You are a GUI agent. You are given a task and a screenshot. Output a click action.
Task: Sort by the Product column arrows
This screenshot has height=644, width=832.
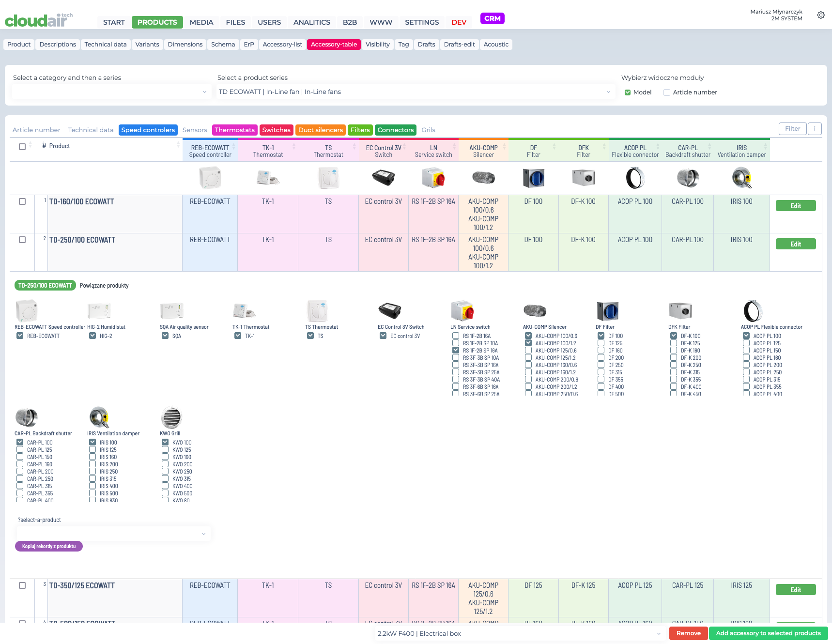point(178,145)
